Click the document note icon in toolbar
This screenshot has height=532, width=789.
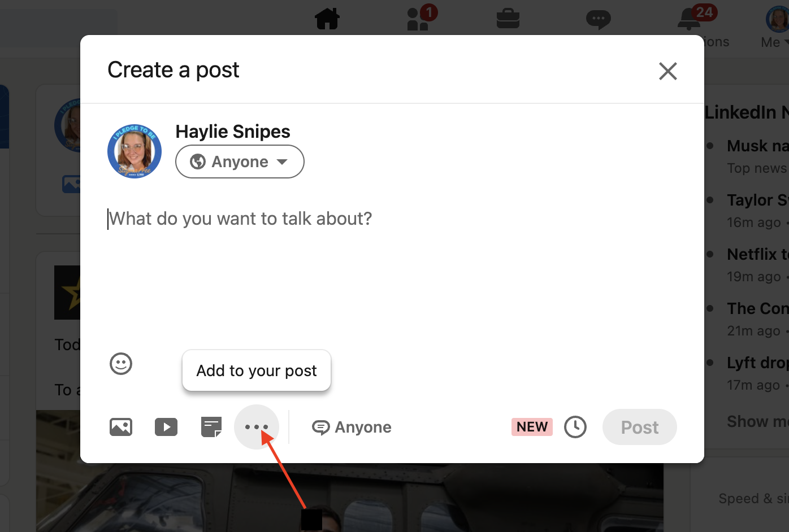click(x=211, y=427)
